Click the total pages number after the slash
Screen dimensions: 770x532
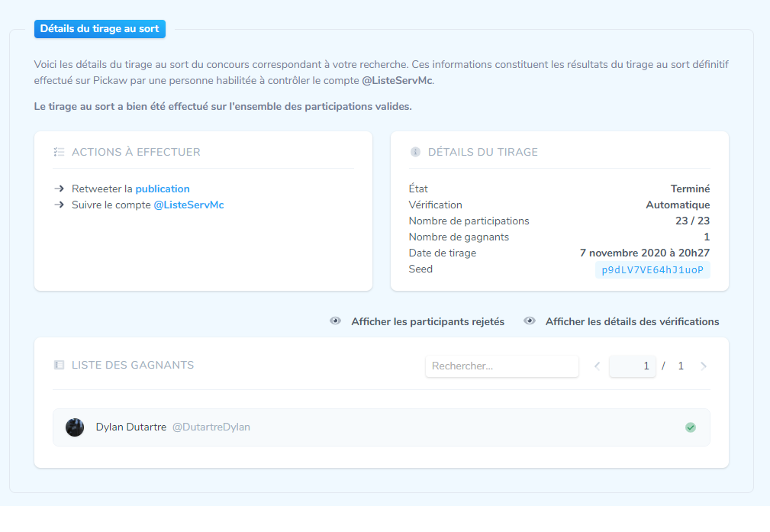click(x=681, y=366)
